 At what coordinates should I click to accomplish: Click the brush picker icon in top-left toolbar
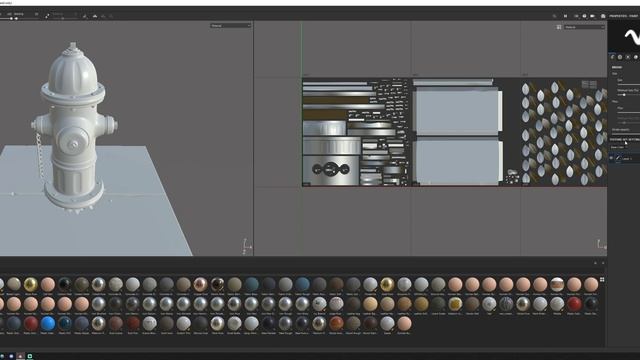click(47, 16)
